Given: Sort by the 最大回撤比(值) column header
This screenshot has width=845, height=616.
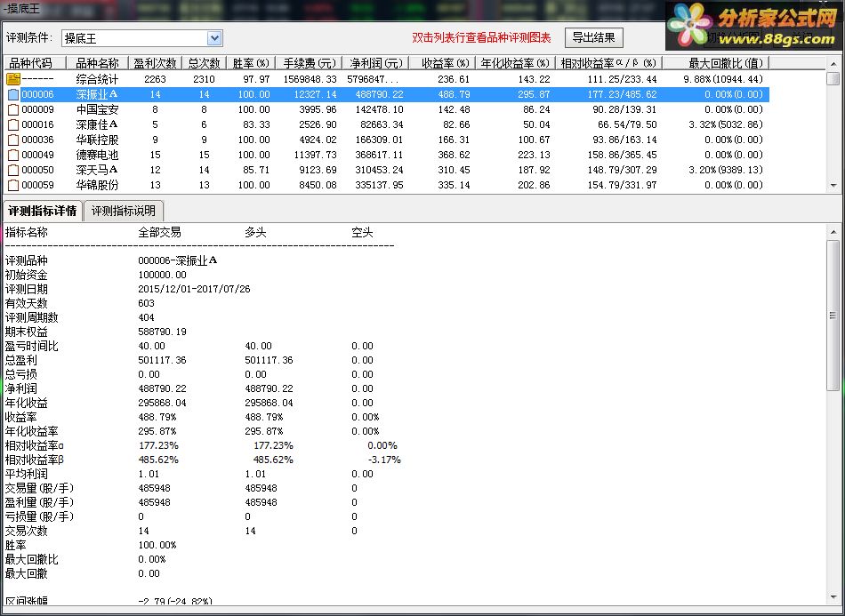Looking at the screenshot, I should tap(716, 63).
